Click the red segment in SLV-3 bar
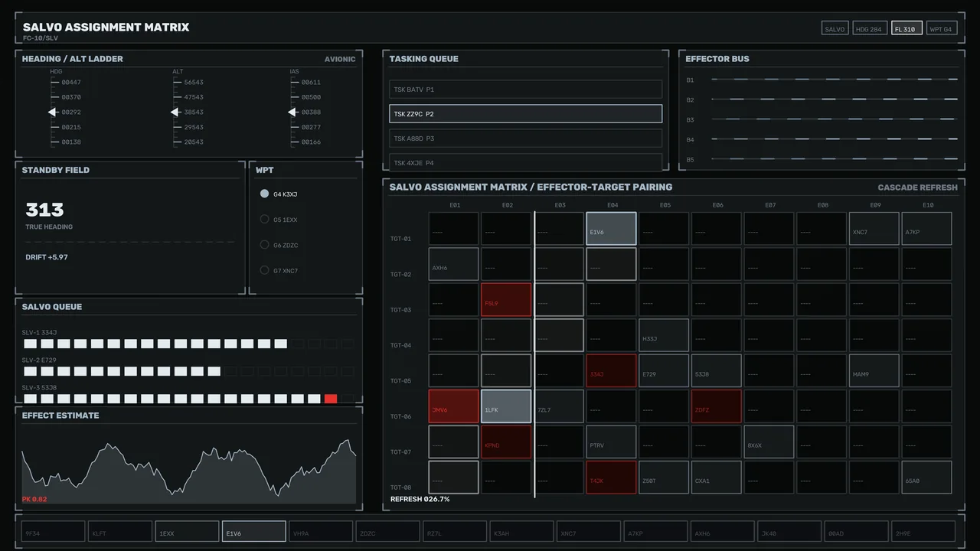The width and height of the screenshot is (980, 551). point(331,399)
